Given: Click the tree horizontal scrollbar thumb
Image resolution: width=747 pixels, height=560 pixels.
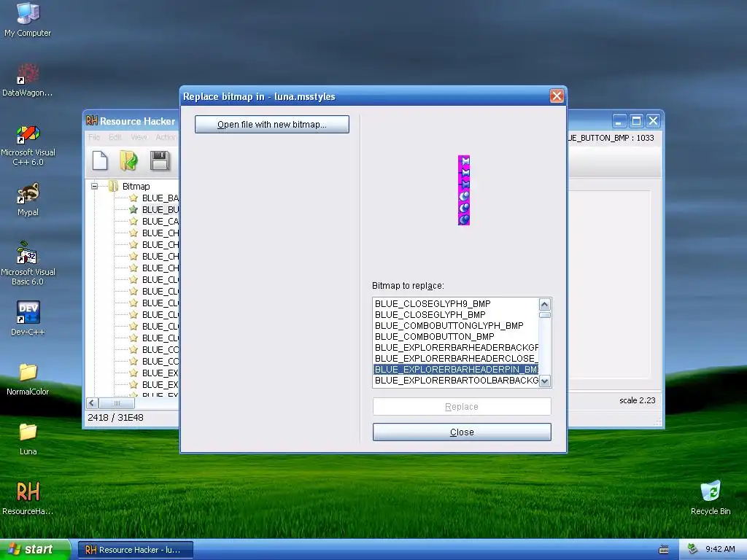Looking at the screenshot, I should click(x=117, y=403).
